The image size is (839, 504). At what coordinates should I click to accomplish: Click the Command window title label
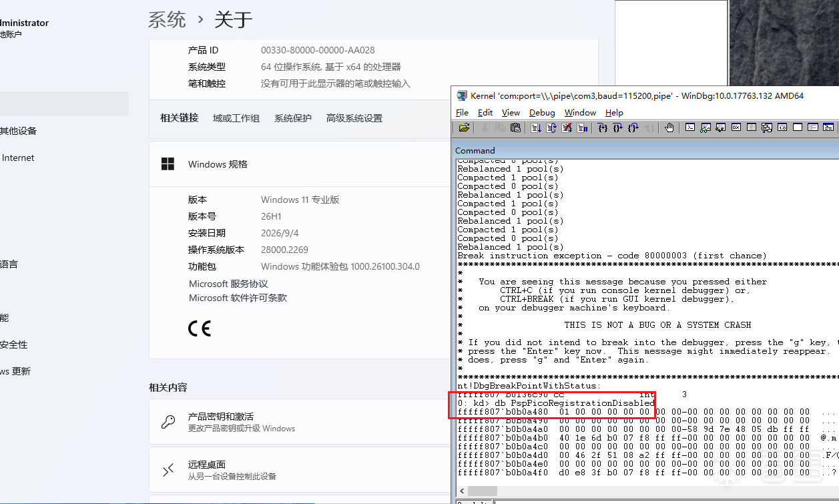475,150
